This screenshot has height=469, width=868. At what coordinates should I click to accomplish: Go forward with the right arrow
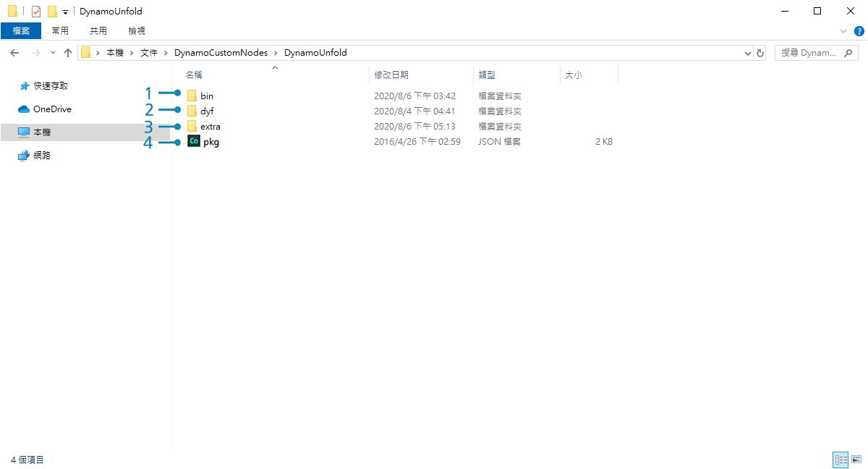point(35,53)
